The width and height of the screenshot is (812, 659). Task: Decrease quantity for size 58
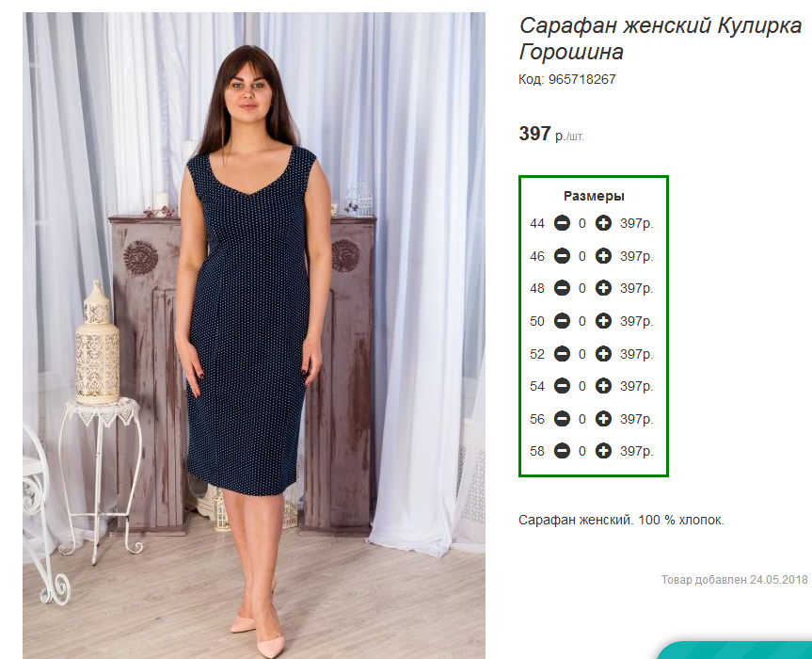point(562,451)
